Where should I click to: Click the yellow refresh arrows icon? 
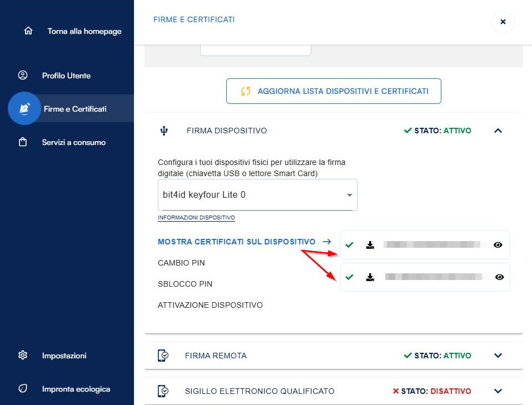click(246, 91)
